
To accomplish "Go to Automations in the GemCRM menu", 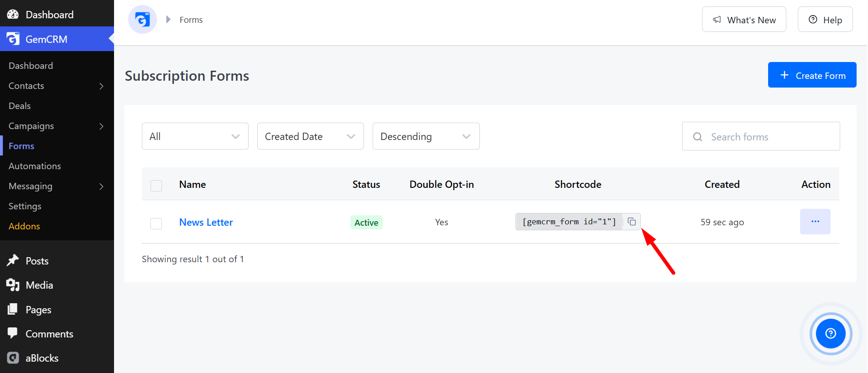I will (35, 166).
